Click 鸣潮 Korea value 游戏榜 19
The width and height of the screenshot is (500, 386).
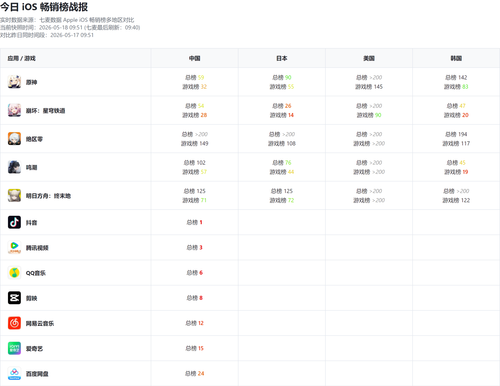[456, 172]
